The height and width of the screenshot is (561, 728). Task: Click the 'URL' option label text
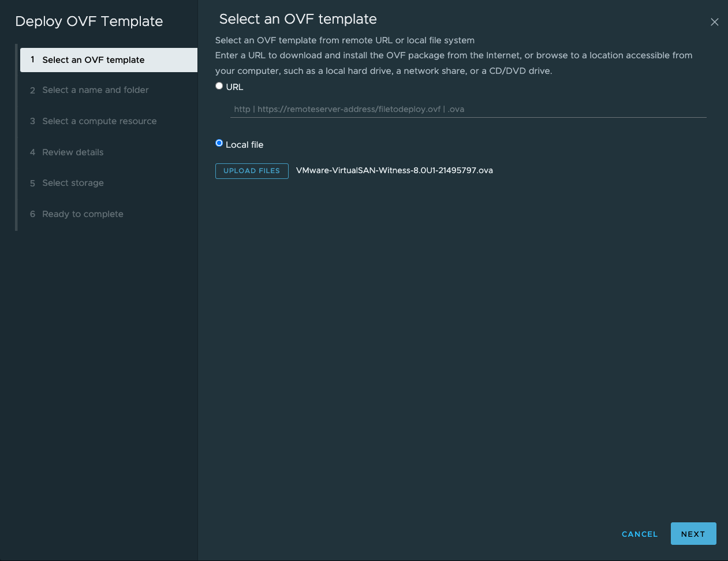(x=234, y=87)
